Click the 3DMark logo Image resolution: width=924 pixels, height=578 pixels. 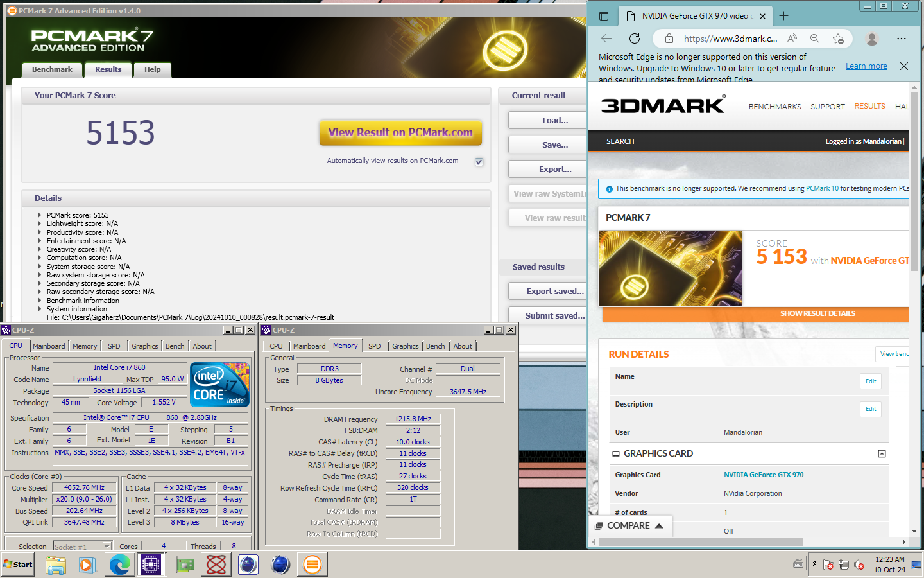[x=663, y=105]
